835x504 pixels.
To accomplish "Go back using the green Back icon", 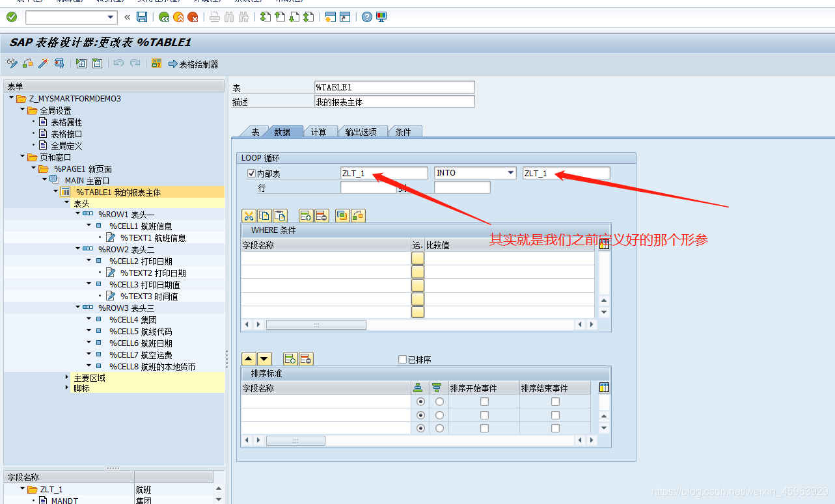I will [164, 18].
